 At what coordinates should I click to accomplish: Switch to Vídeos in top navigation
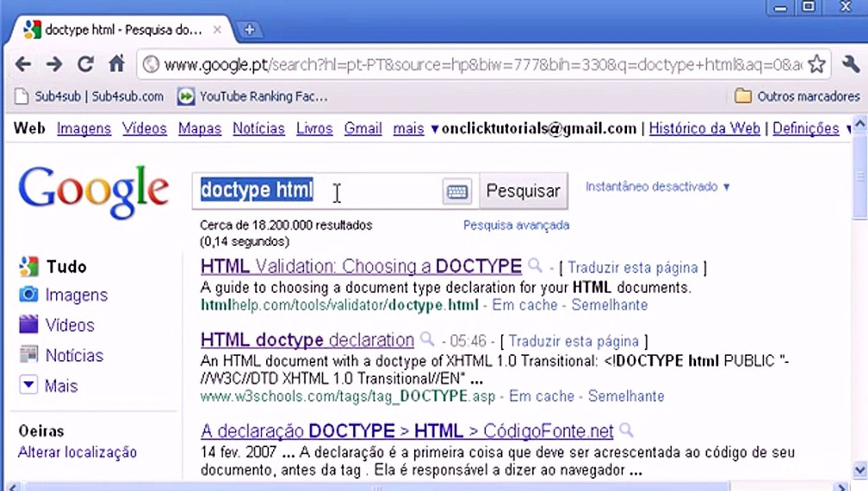click(x=145, y=128)
